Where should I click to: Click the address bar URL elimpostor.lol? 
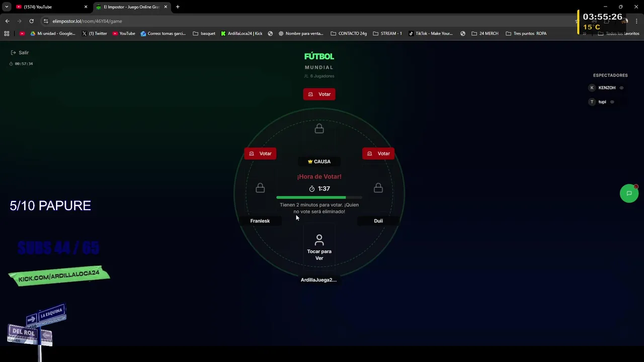pyautogui.click(x=87, y=21)
